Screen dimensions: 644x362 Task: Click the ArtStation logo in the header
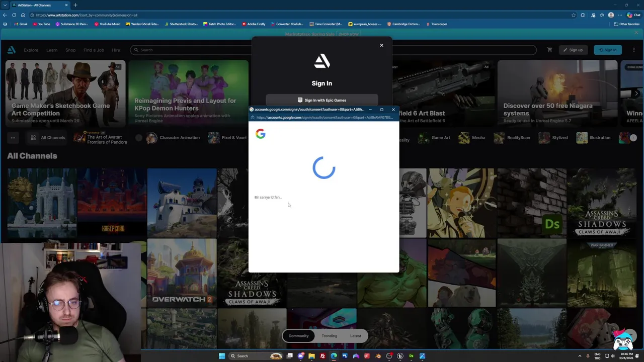(x=12, y=50)
